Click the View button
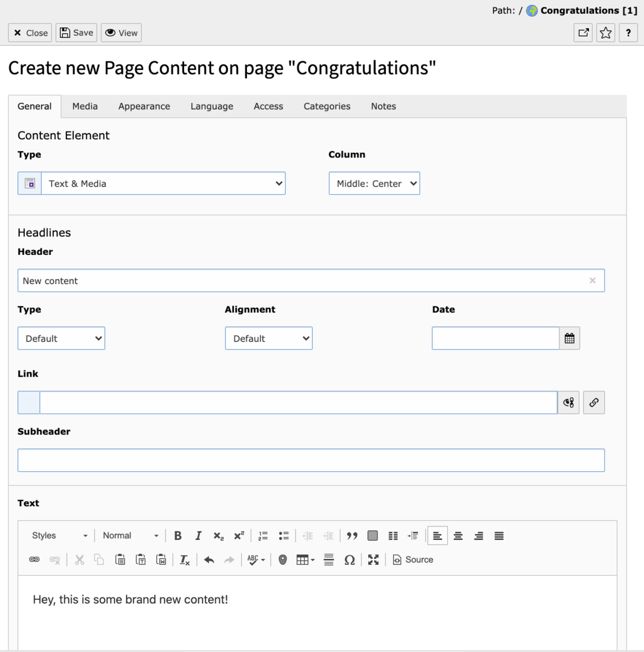The image size is (644, 652). (121, 33)
